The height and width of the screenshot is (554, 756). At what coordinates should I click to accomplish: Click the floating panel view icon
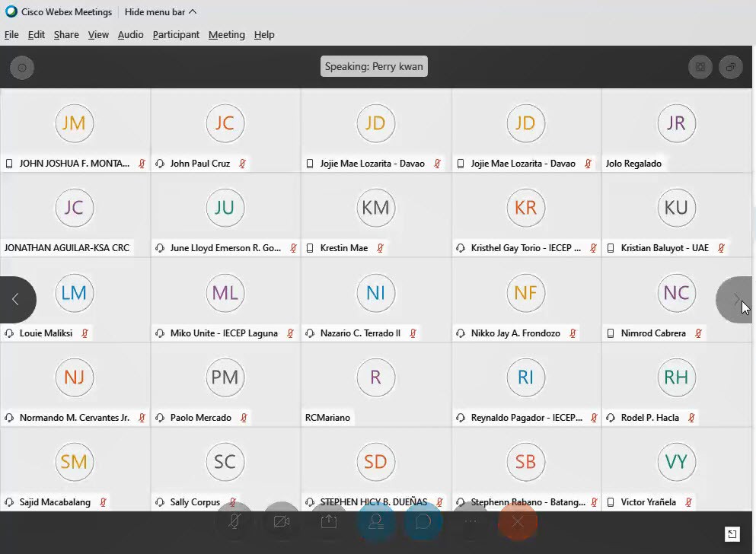tap(730, 67)
